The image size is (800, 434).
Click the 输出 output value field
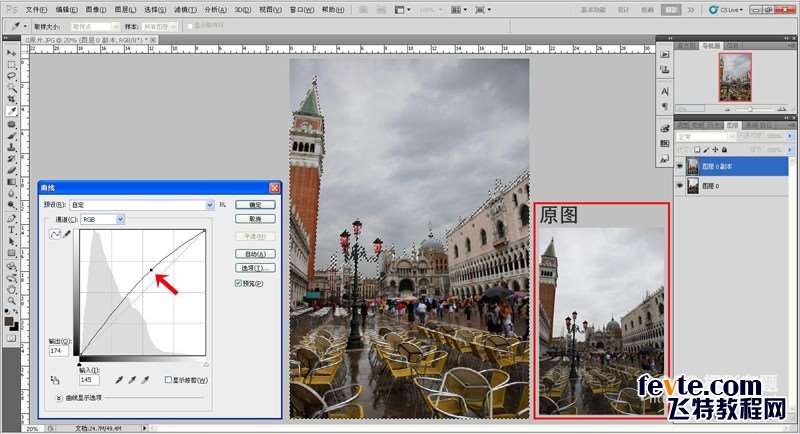click(x=58, y=351)
